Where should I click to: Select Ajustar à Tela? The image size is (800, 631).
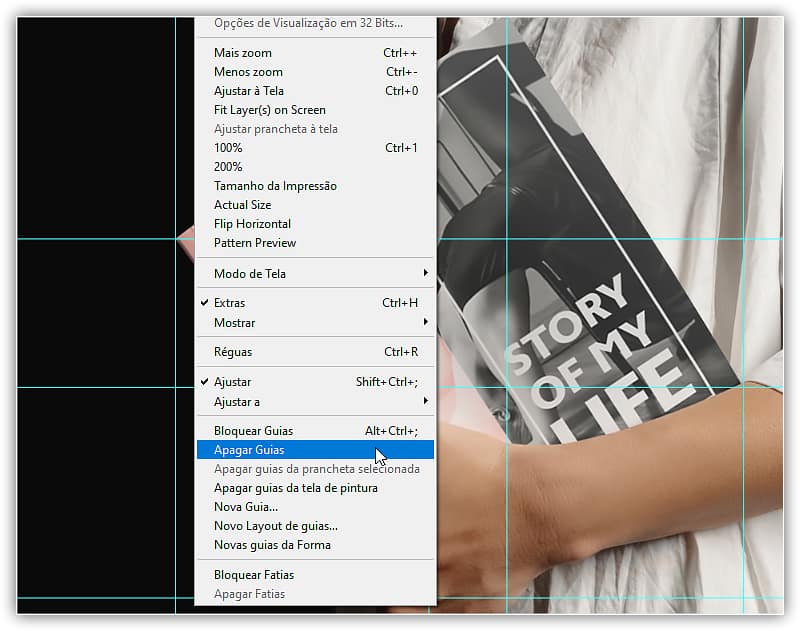tap(315, 91)
